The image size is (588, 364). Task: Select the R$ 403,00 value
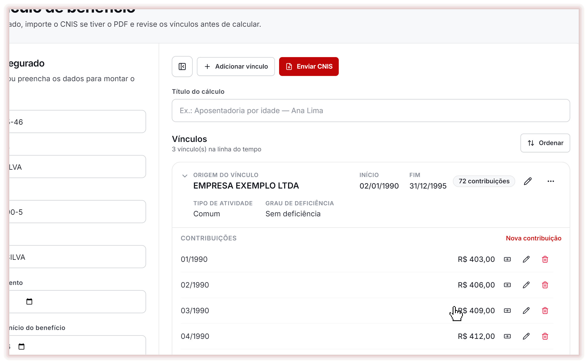pos(476,259)
